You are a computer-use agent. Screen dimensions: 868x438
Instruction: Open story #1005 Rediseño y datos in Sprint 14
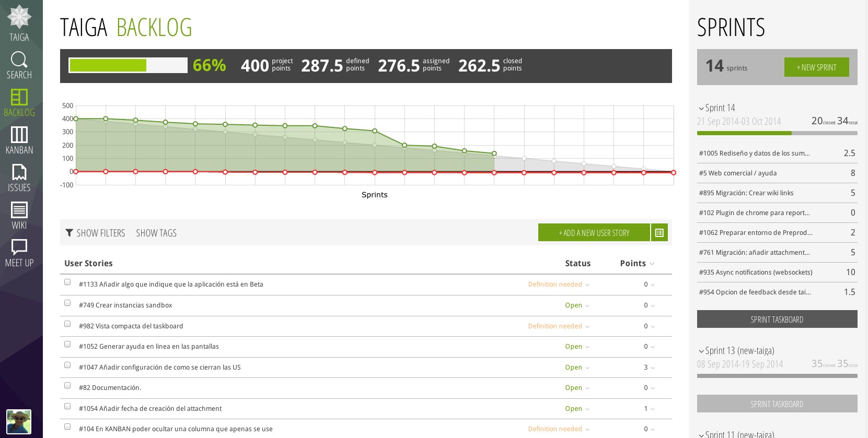click(x=754, y=153)
